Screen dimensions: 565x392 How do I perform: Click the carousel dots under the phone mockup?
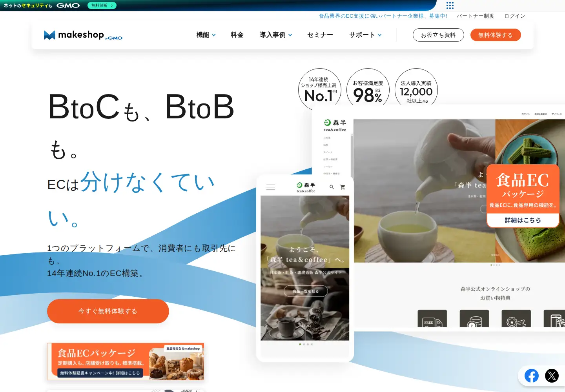(306, 344)
